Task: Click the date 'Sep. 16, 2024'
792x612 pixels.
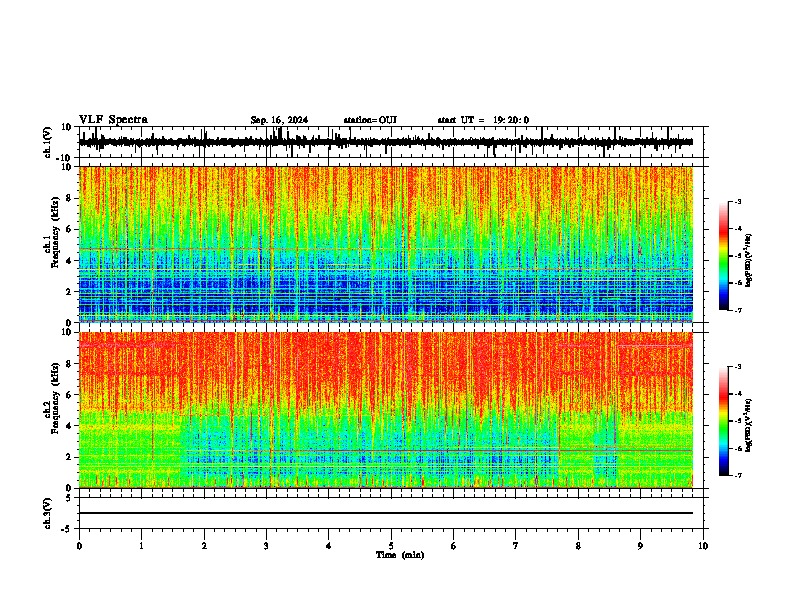Action: (279, 120)
